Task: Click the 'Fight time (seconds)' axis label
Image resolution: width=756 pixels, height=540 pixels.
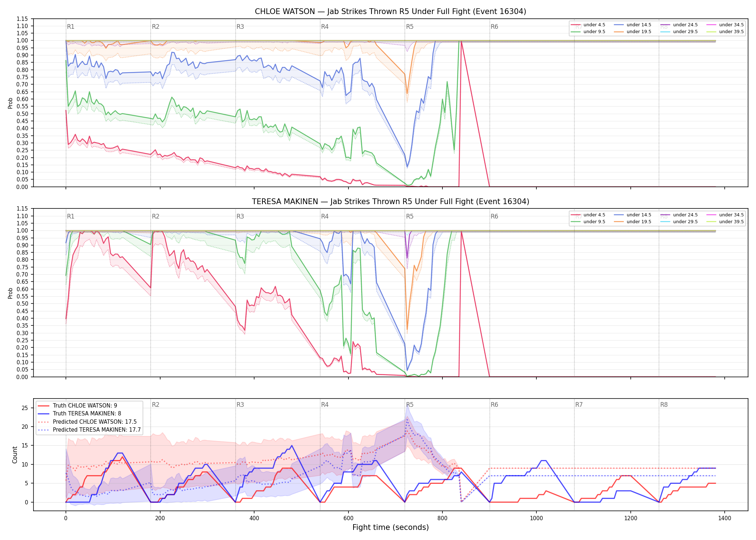Action: pos(391,527)
